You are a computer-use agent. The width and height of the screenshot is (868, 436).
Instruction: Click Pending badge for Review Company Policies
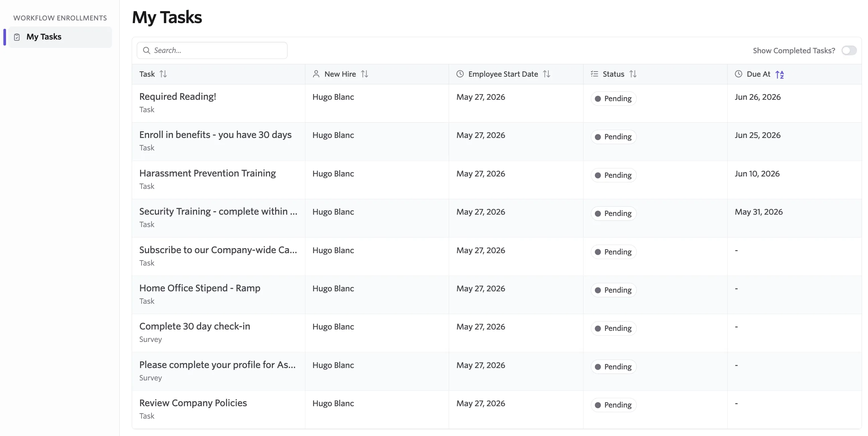click(x=613, y=405)
